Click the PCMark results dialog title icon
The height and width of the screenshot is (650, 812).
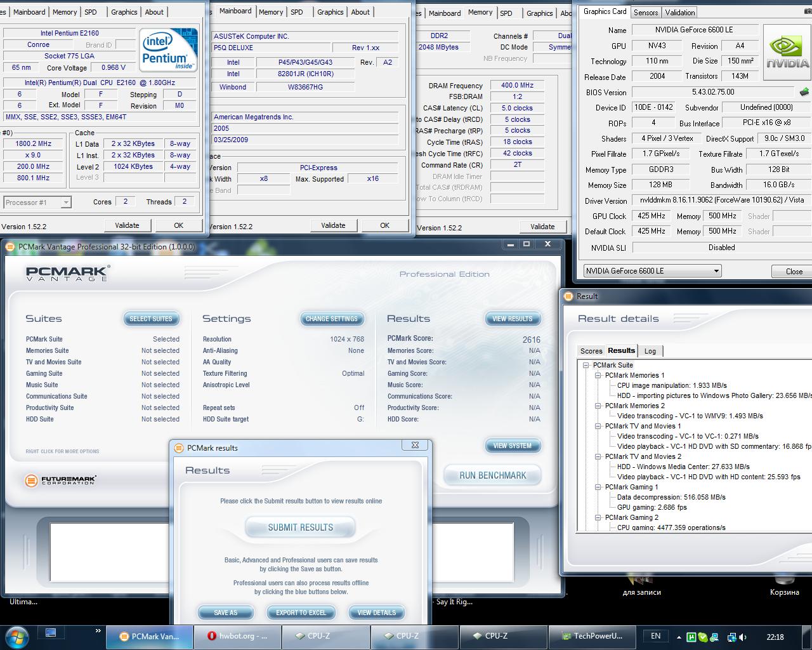click(x=179, y=448)
